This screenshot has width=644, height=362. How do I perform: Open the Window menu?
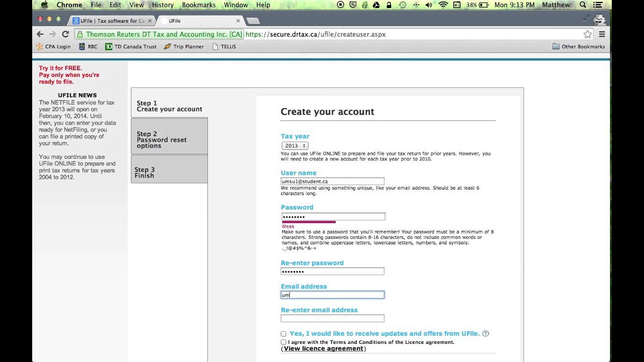(x=236, y=5)
